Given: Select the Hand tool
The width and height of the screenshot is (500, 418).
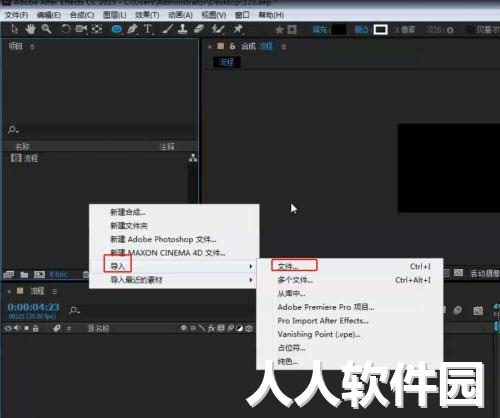Looking at the screenshot, I should [x=30, y=29].
